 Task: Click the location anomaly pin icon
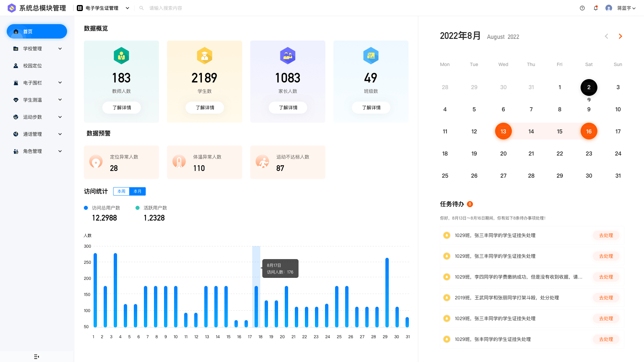pos(96,162)
